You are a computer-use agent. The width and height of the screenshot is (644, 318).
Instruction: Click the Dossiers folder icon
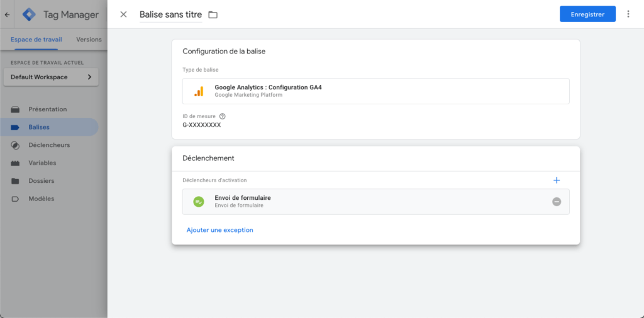15,181
